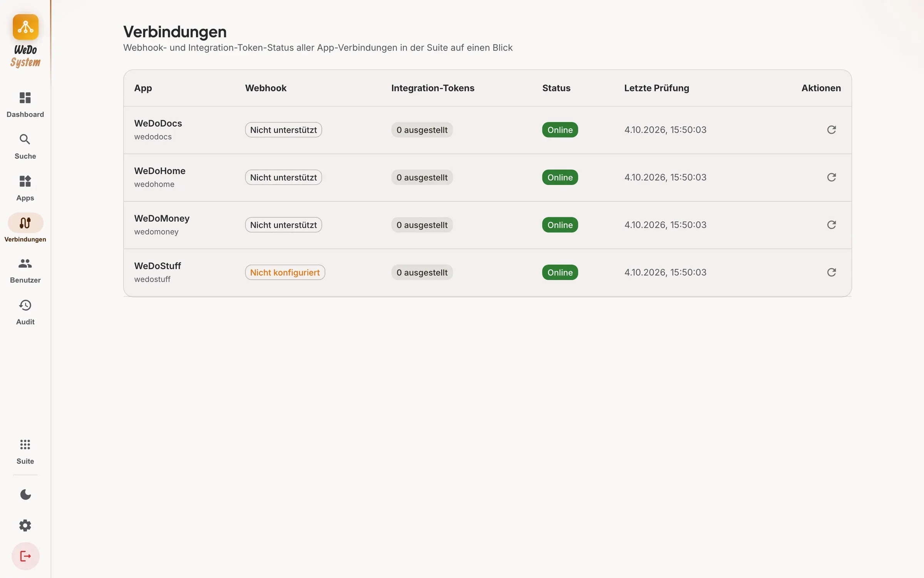Click the WeDoHome Online status badge

tap(560, 177)
